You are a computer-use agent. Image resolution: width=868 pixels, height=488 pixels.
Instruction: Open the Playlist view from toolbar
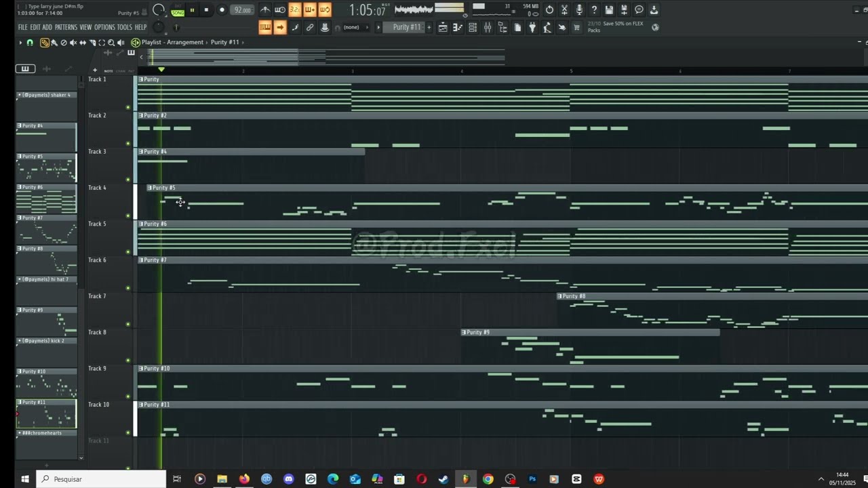click(x=443, y=28)
